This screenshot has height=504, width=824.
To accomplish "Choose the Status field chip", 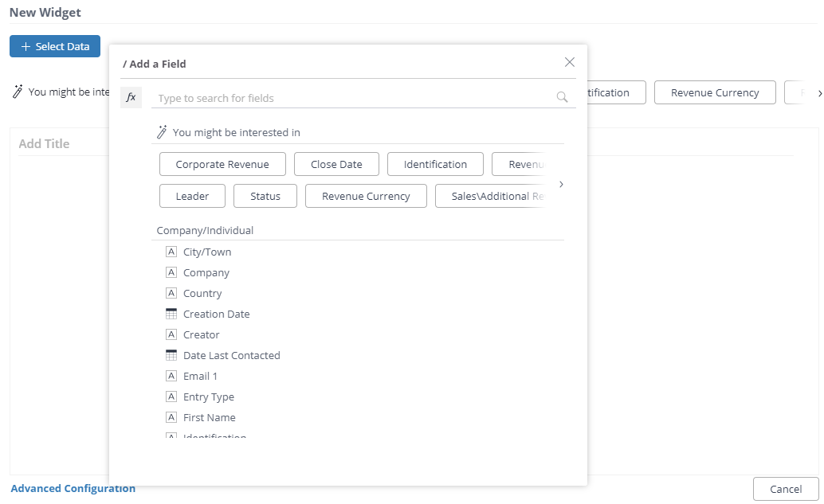I will [x=265, y=196].
